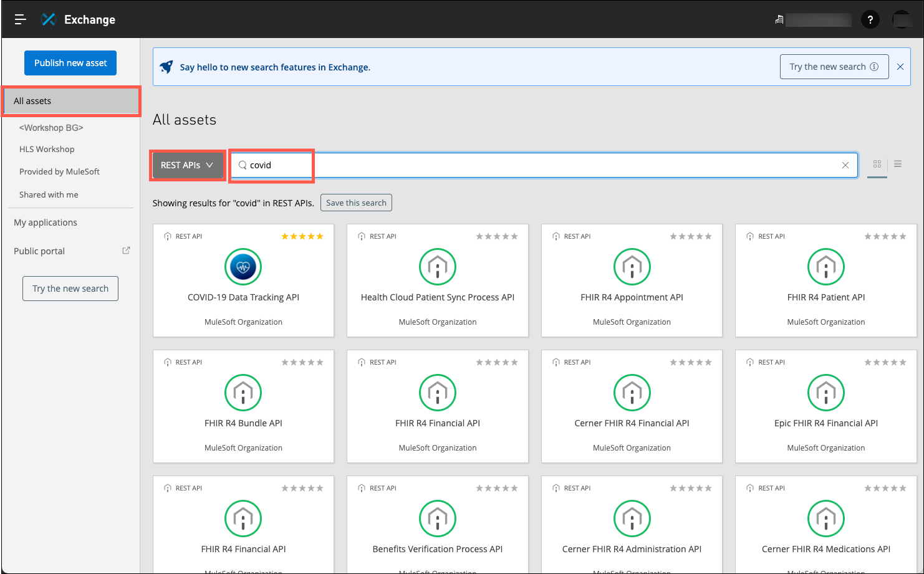Viewport: 924px width, 574px height.
Task: Select <Workshop BG> in sidebar
Action: tap(51, 128)
